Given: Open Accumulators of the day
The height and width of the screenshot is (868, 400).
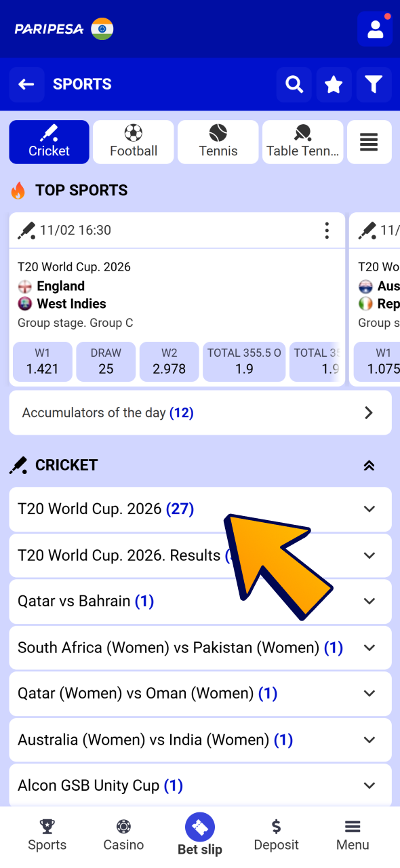Looking at the screenshot, I should point(200,412).
